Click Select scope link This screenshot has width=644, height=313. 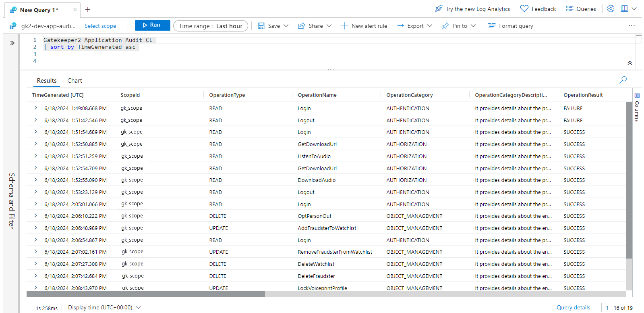tap(100, 26)
